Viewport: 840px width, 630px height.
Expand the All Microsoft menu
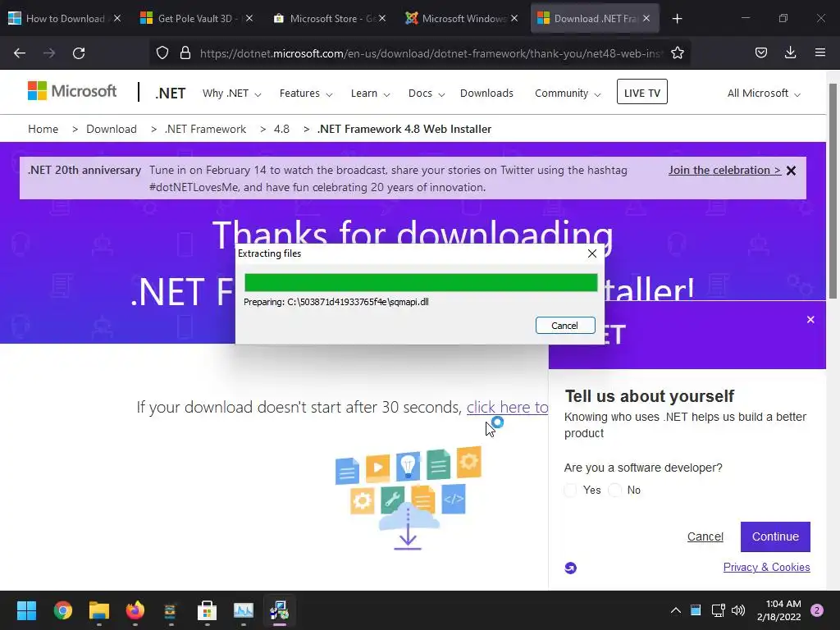[x=764, y=94]
